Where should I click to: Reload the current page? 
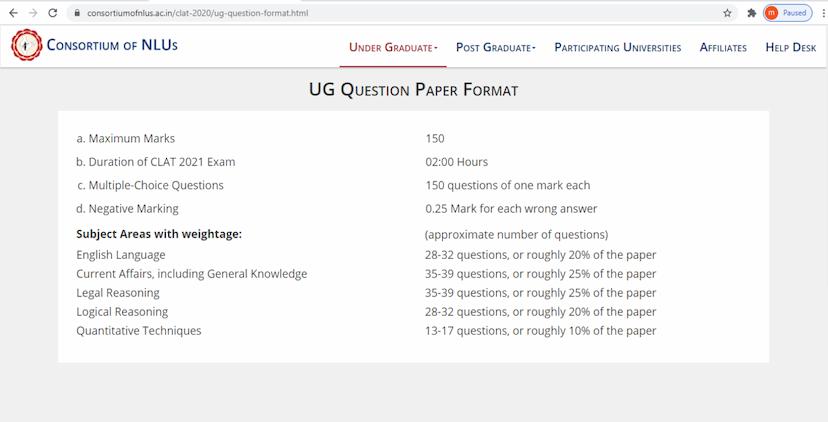point(53,13)
